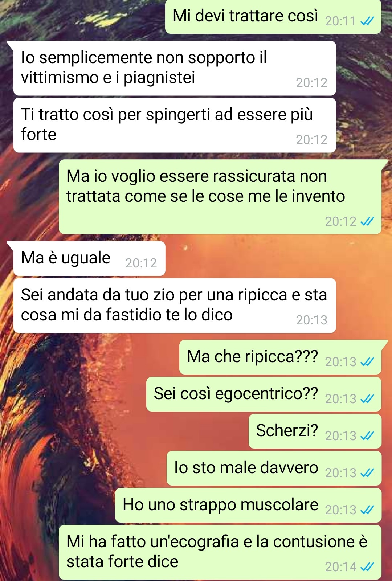This screenshot has width=392, height=581.
Task: Tap the 'Scherzi?' message text
Action: (287, 431)
